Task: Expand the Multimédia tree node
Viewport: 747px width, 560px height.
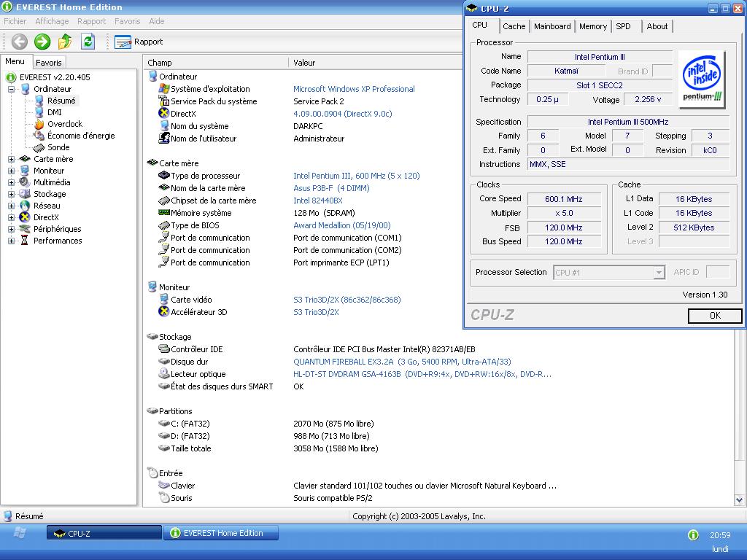Action: [12, 182]
